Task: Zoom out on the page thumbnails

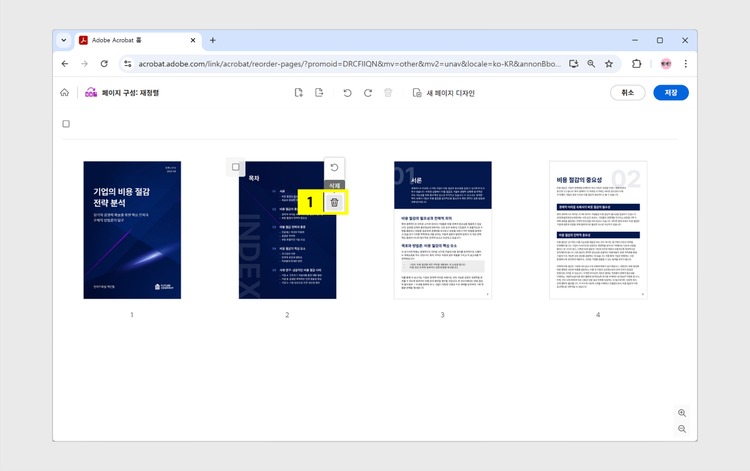Action: pos(682,429)
